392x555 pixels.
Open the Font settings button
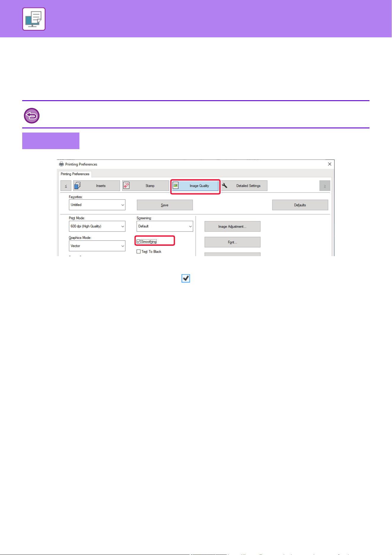pos(233,242)
